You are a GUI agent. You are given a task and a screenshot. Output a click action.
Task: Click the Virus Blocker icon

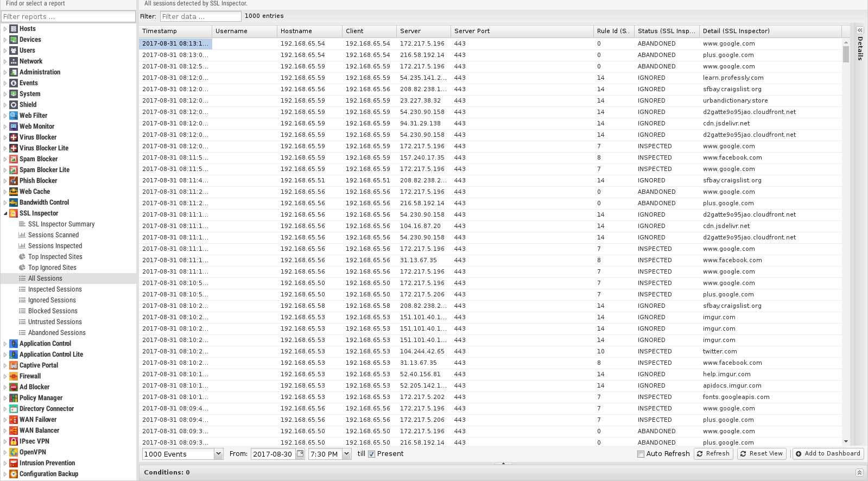pyautogui.click(x=14, y=137)
